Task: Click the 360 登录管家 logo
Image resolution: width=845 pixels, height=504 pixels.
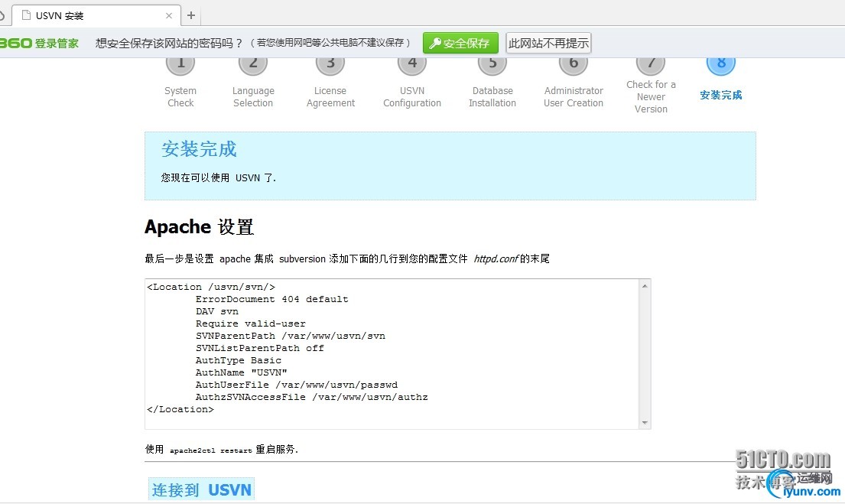Action: coord(39,43)
